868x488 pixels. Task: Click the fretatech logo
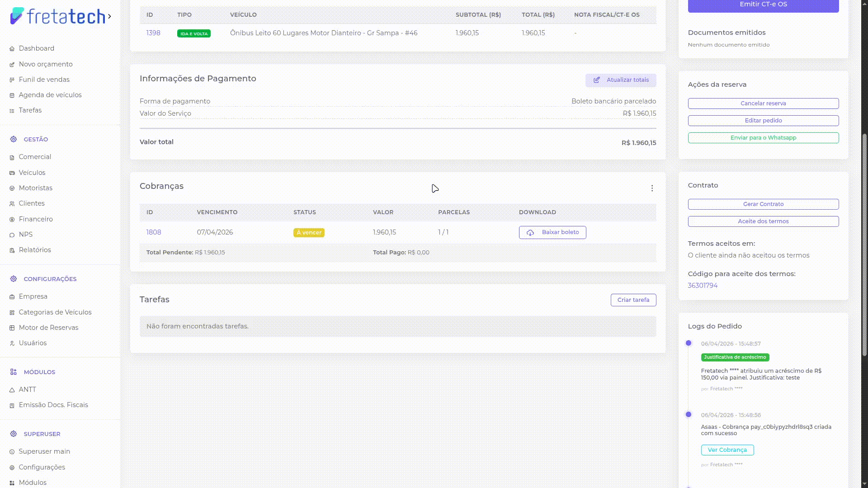(57, 16)
